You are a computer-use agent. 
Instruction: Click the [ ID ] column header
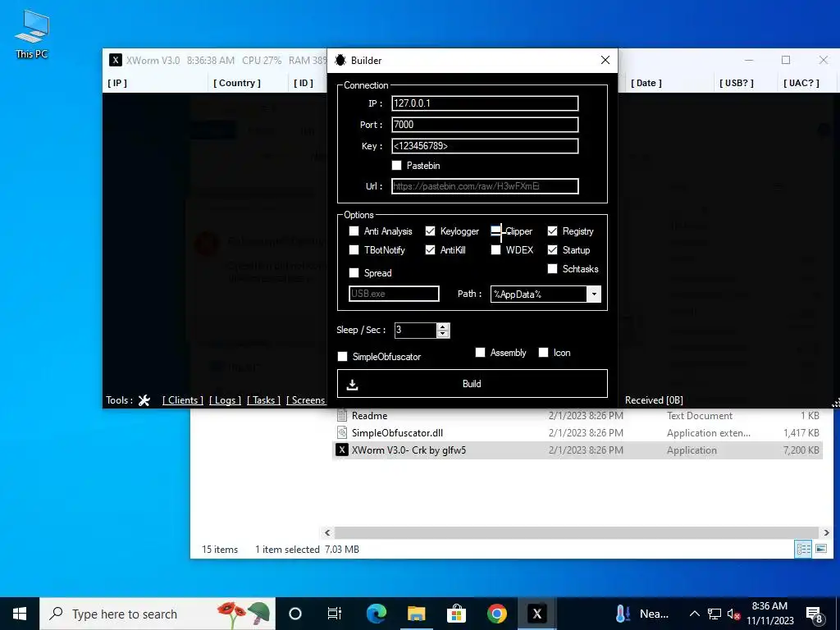coord(304,83)
